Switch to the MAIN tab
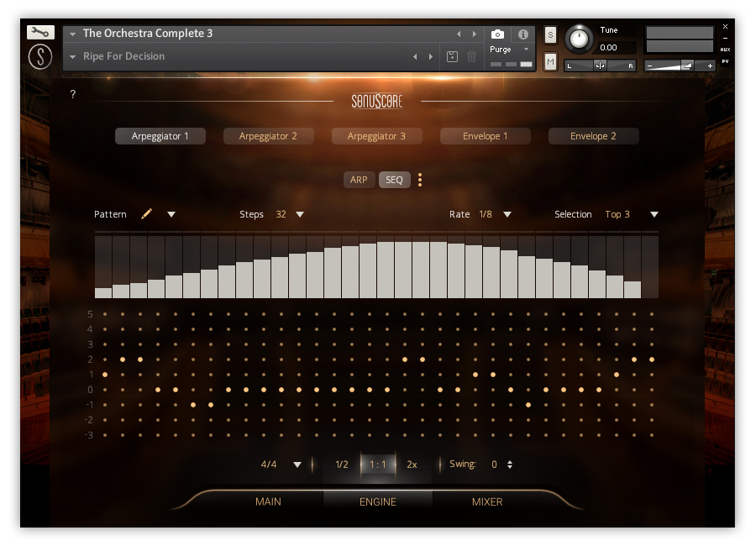The height and width of the screenshot is (546, 756). coord(268,501)
